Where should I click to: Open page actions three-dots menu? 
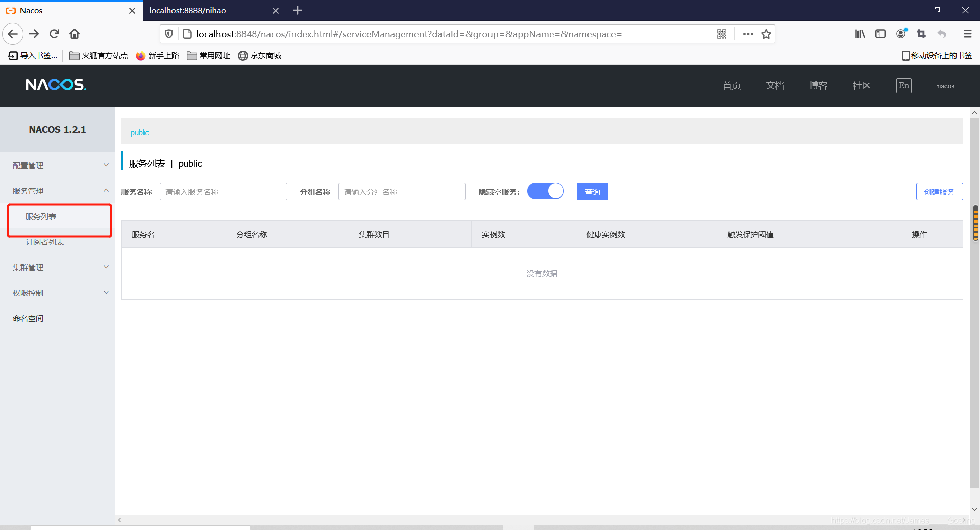pos(748,34)
